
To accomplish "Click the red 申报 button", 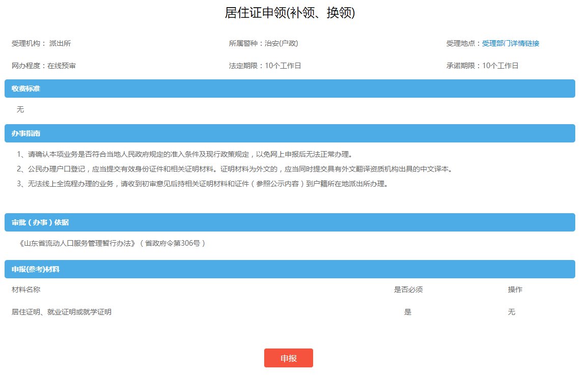I will [x=288, y=358].
